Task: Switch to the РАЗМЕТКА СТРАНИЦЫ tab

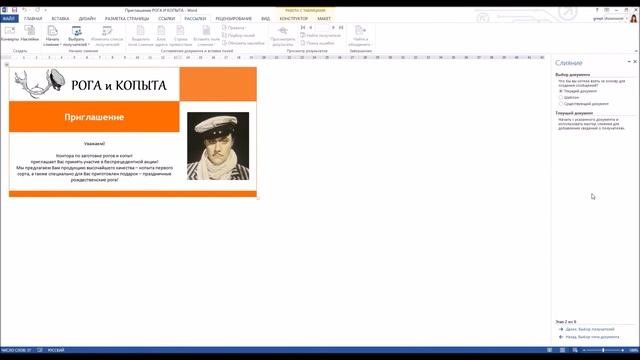Action: click(127, 18)
